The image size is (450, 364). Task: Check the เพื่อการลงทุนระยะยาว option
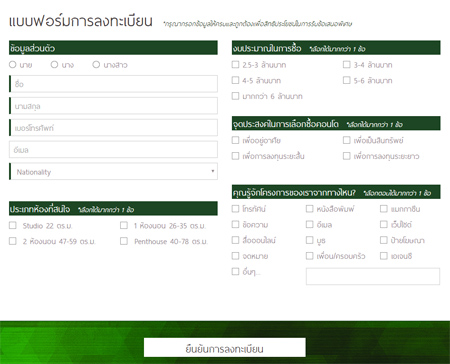(x=347, y=156)
